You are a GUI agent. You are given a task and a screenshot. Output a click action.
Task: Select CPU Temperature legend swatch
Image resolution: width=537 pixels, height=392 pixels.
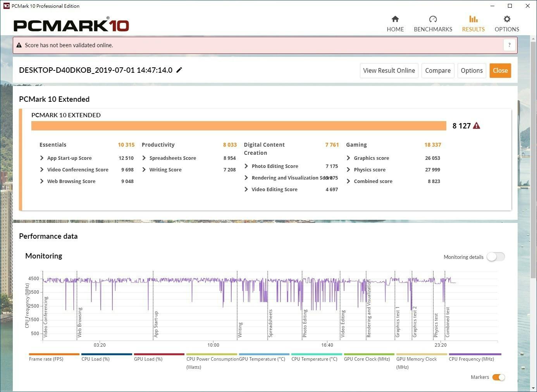[x=317, y=354]
